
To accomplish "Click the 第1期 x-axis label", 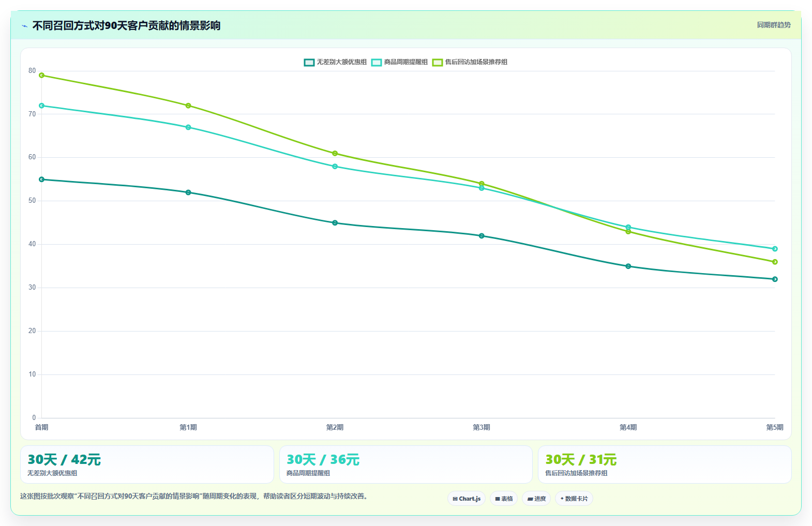I will [188, 427].
